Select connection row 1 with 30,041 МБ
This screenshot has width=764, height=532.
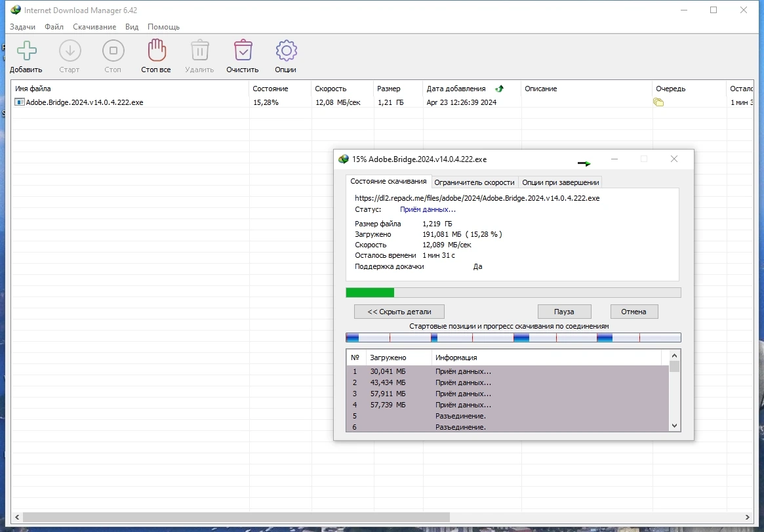pyautogui.click(x=508, y=371)
